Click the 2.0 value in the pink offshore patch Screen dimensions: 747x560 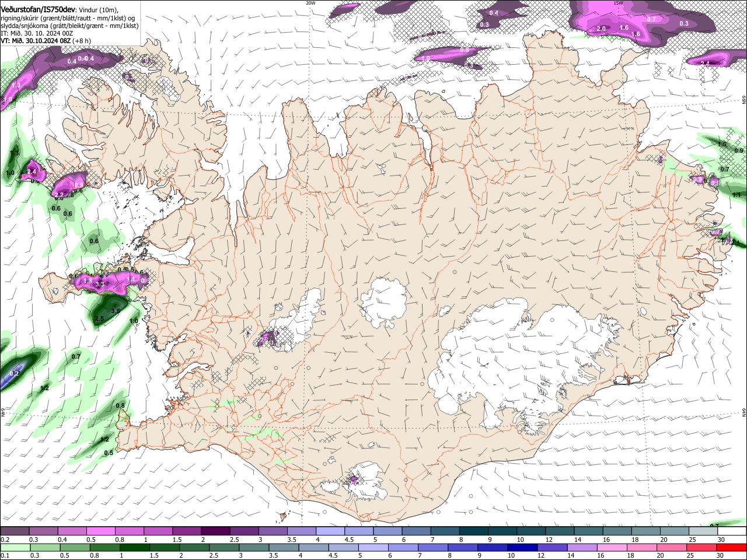coord(601,28)
